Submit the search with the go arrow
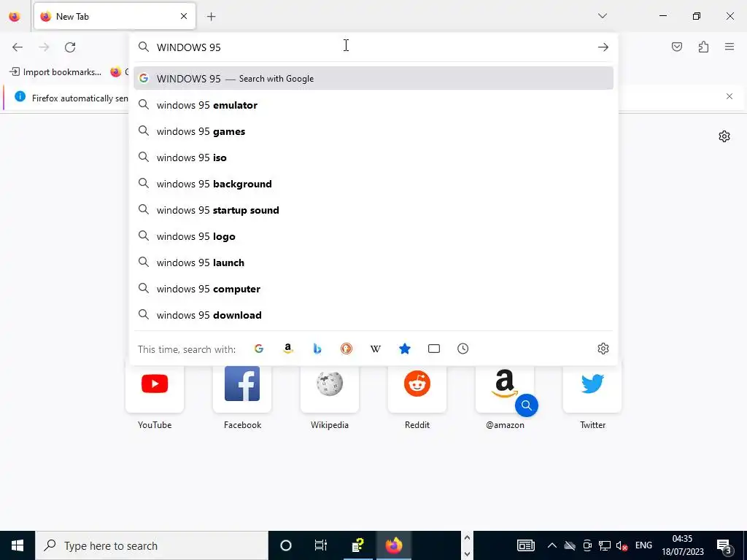Viewport: 747px width, 560px height. point(603,47)
